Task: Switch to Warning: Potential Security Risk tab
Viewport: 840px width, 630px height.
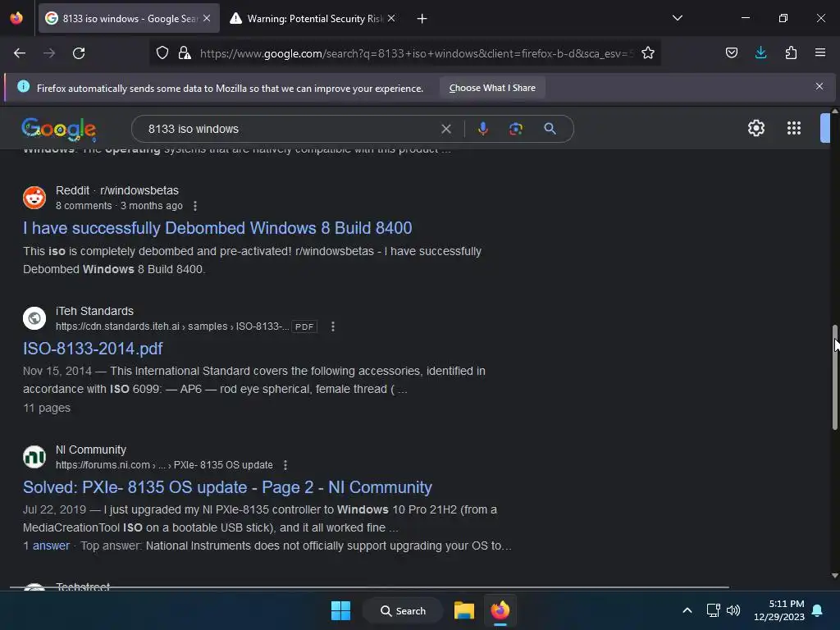Action: (313, 18)
